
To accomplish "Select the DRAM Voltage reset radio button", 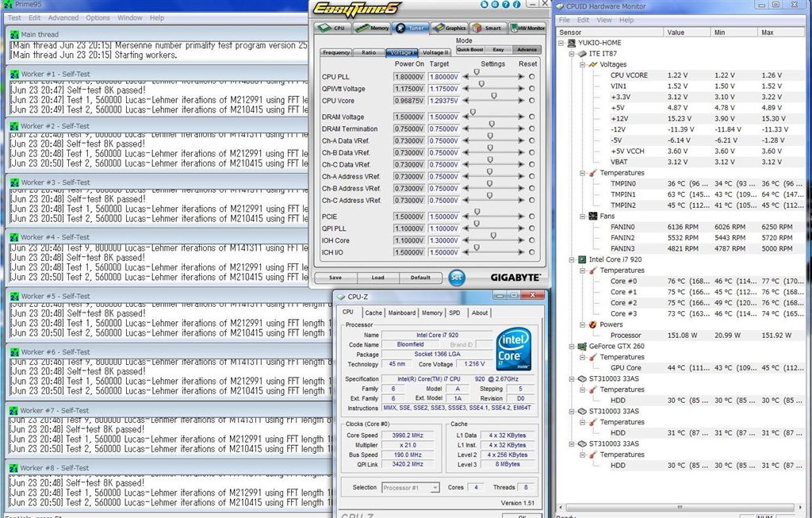I will pyautogui.click(x=531, y=117).
